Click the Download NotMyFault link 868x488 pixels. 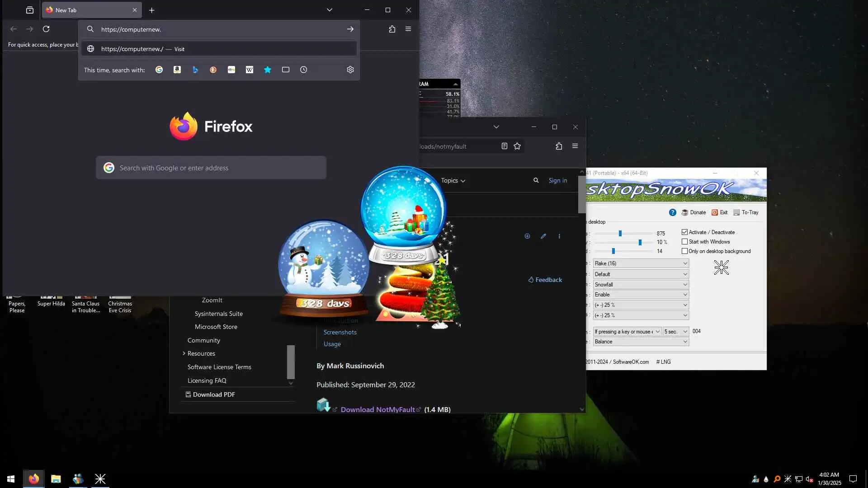click(377, 409)
